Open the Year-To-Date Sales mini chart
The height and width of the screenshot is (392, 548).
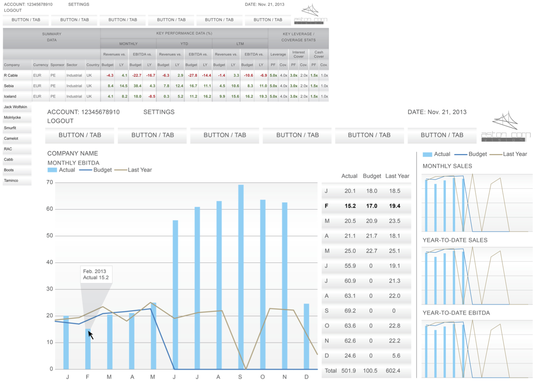click(477, 276)
